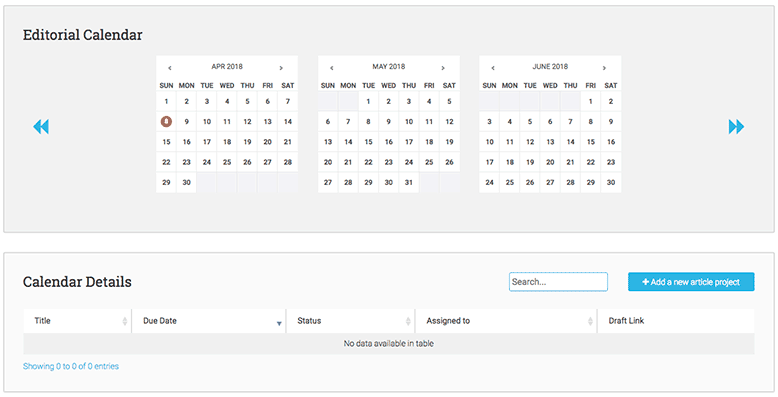Click Showing 0 to 0 of 0 entries

point(71,366)
